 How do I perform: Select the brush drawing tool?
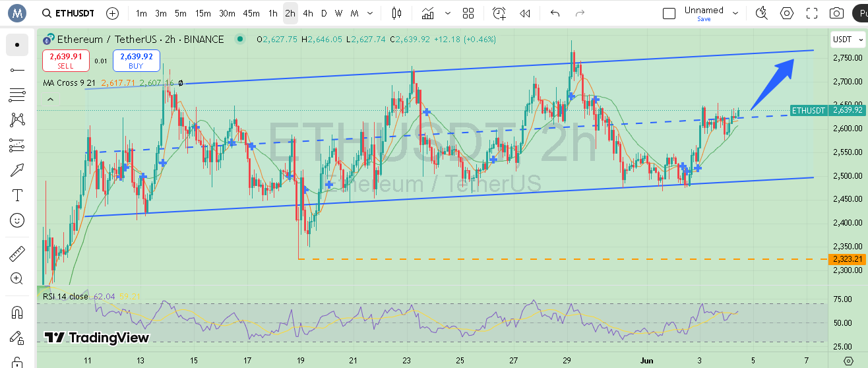coord(17,170)
